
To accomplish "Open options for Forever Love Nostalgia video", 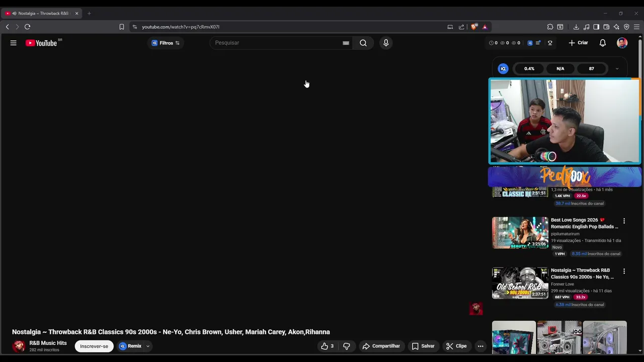I will click(x=624, y=271).
